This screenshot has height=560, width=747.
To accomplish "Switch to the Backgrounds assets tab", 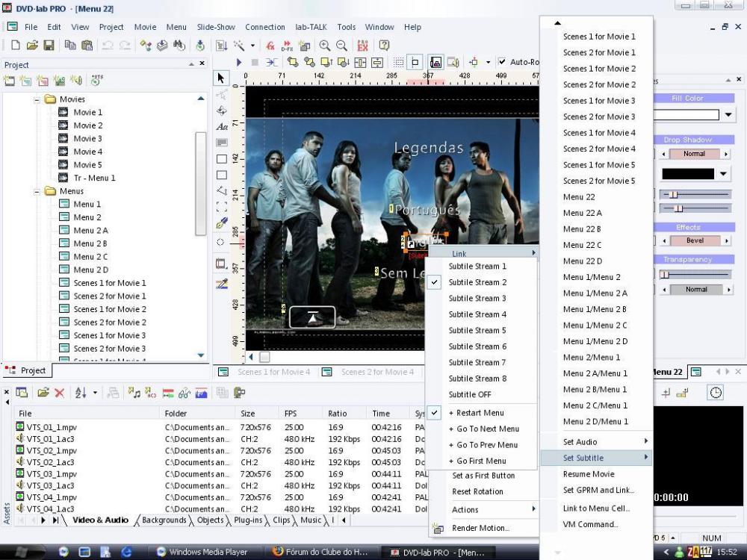I will pyautogui.click(x=164, y=520).
